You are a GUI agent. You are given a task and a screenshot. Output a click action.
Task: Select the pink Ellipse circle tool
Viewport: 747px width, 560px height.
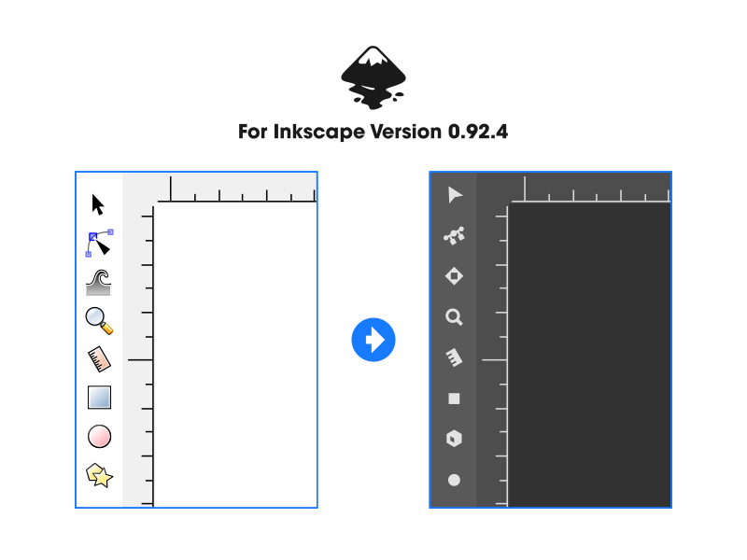[x=100, y=436]
